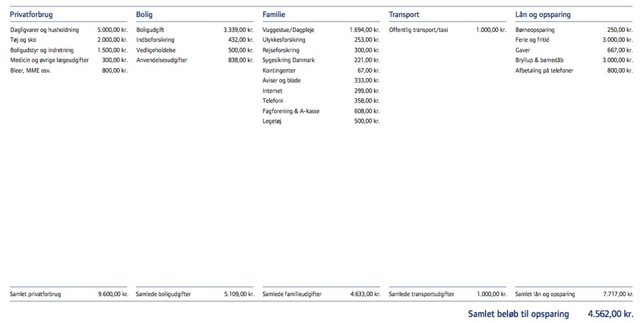Select the Aviser og blade label
This screenshot has height=323, width=644.
coord(282,80)
